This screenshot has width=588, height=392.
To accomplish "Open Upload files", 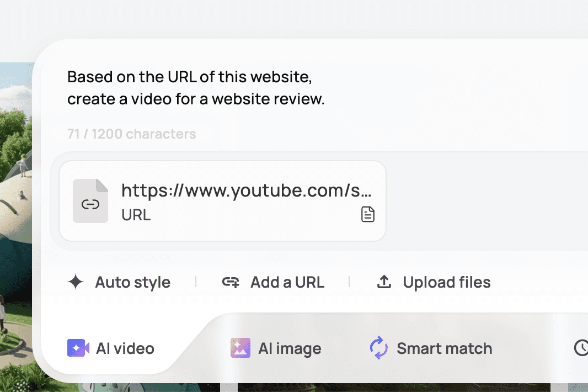I will point(434,282).
